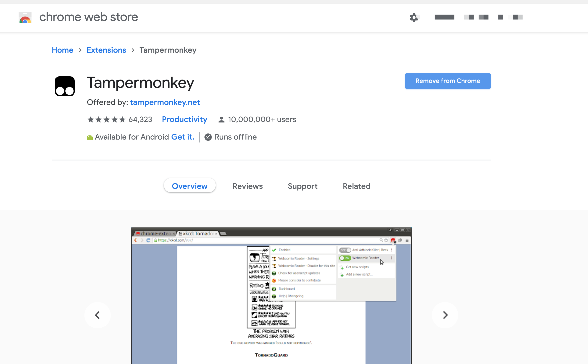This screenshot has height=364, width=588.
Task: Open Extensions breadcrumb link
Action: pos(106,50)
